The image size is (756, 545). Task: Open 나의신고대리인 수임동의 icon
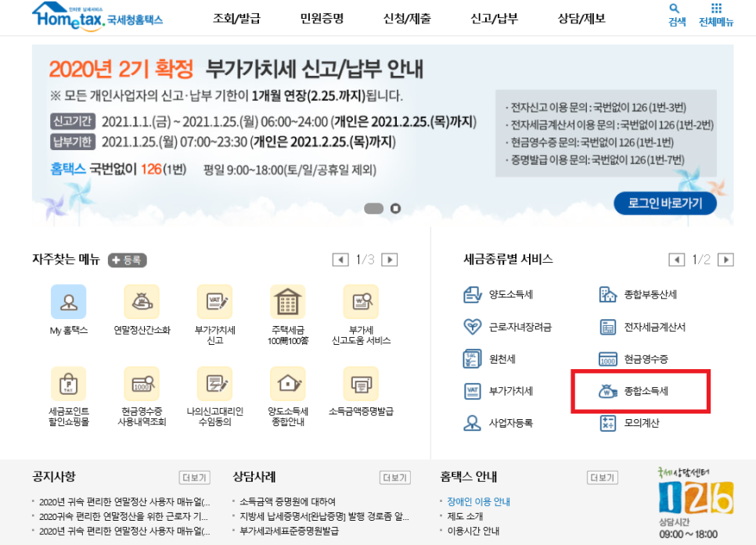click(215, 384)
